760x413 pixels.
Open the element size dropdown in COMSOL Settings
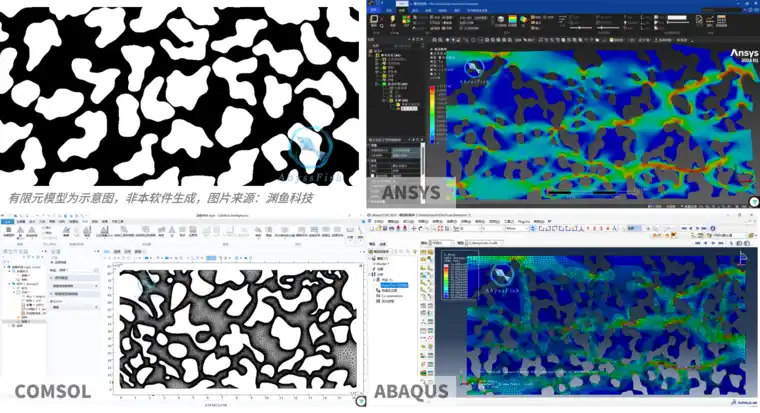(76, 307)
